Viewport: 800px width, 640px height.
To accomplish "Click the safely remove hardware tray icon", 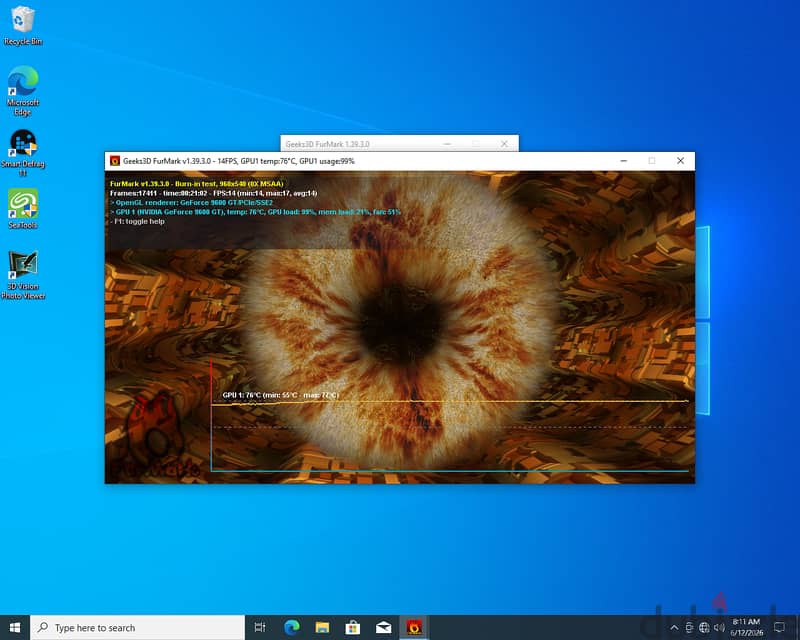I will [689, 628].
